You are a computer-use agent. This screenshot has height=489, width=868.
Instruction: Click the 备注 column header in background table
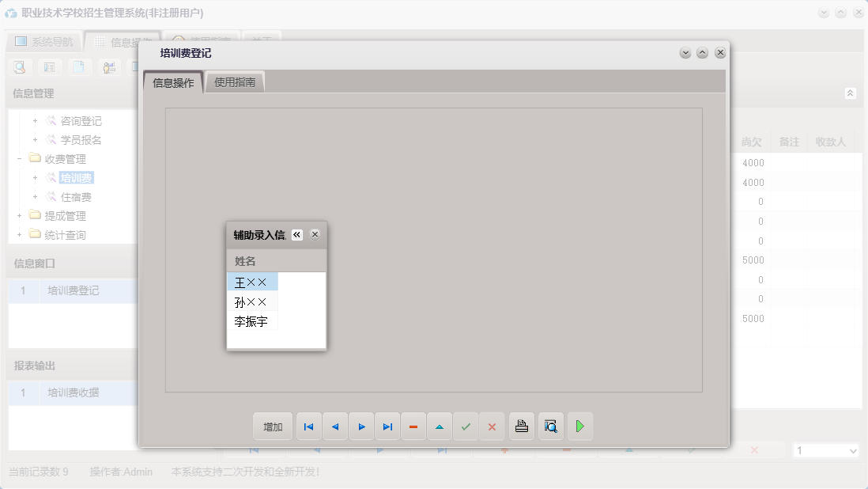789,142
